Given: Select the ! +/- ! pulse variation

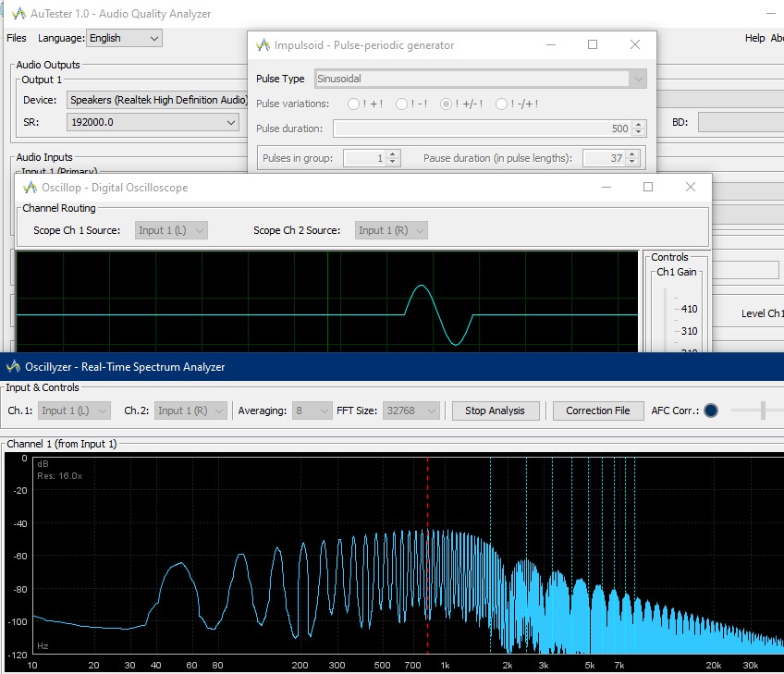Looking at the screenshot, I should [x=446, y=104].
